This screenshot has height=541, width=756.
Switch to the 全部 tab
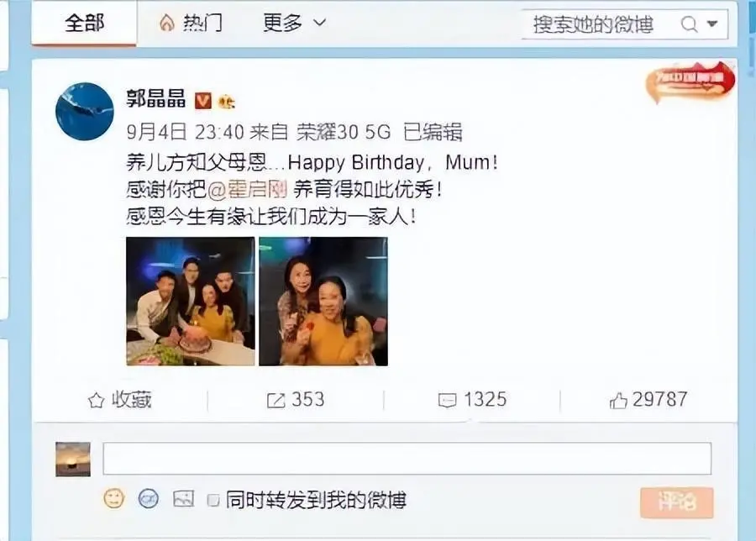click(84, 23)
